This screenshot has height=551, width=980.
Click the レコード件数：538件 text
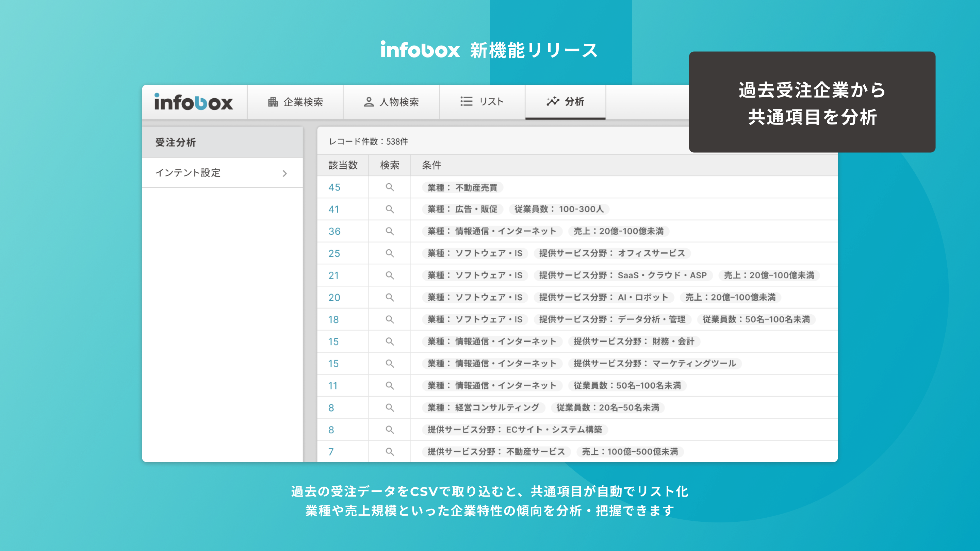pyautogui.click(x=368, y=141)
